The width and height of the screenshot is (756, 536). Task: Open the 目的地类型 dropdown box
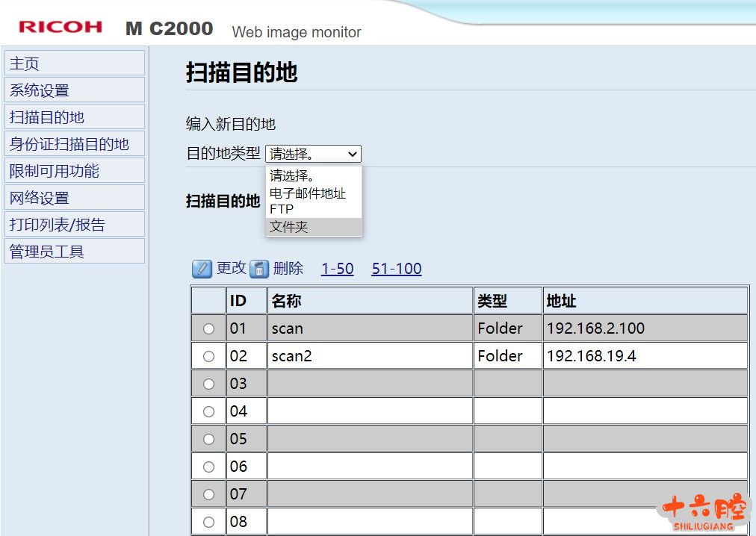click(x=313, y=154)
